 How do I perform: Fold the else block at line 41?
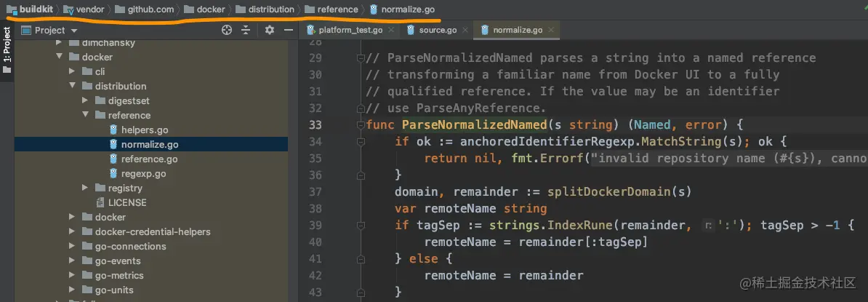click(x=361, y=259)
